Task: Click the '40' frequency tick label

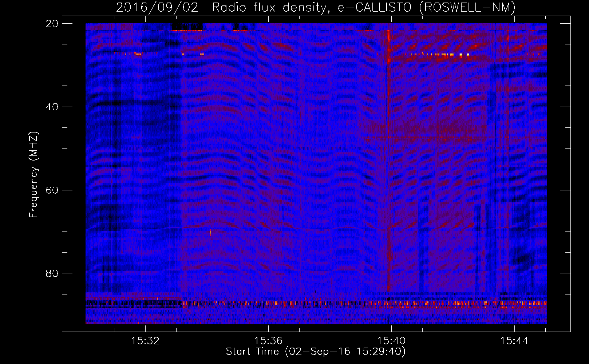Action: pos(52,107)
